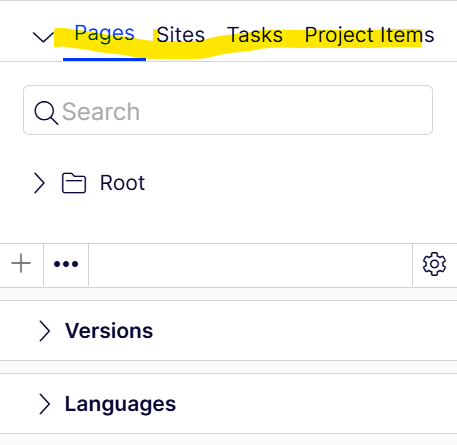
Task: Open settings with the gear icon
Action: (x=434, y=264)
